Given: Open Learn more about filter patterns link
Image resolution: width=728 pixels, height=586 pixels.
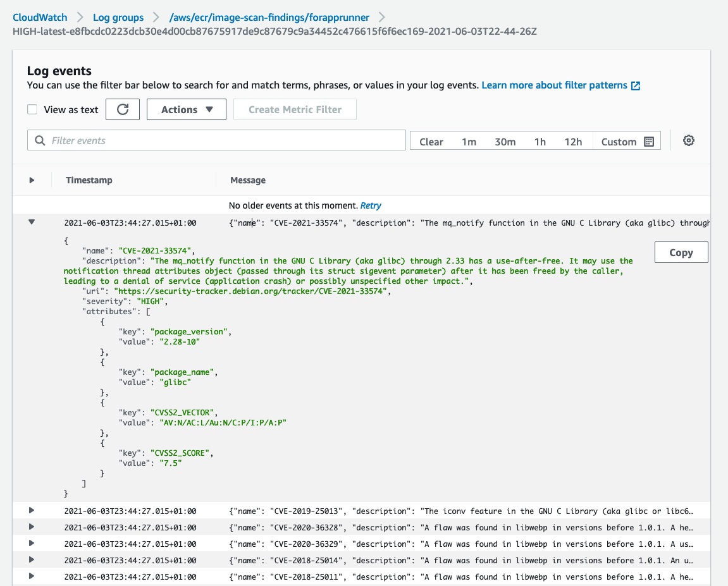Looking at the screenshot, I should [x=554, y=85].
